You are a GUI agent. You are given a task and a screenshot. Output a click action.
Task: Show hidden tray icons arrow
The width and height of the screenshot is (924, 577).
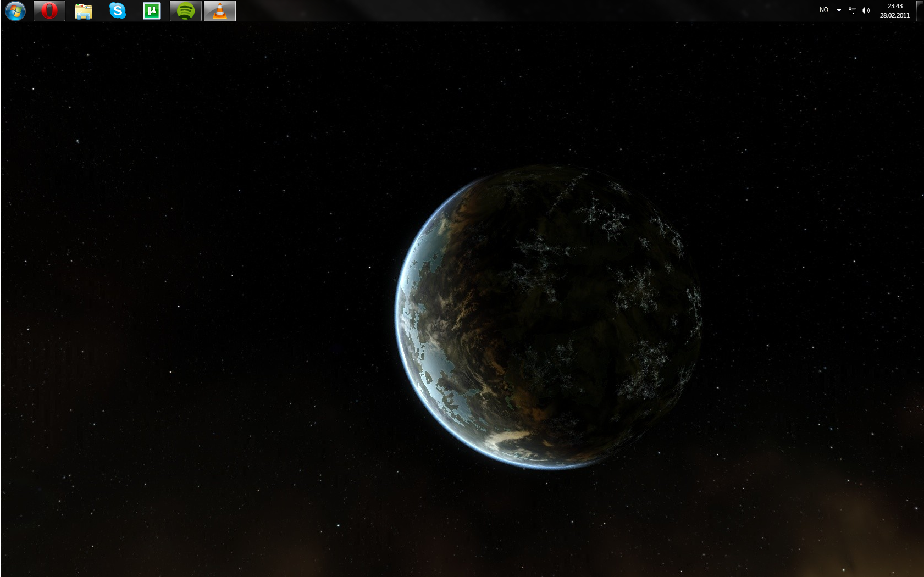point(839,10)
